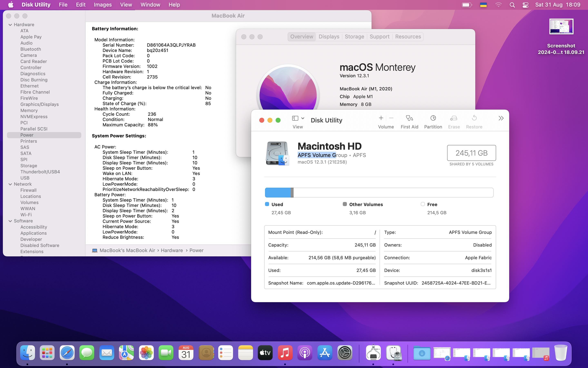Click the First Aid stethoscope icon

pos(409,118)
